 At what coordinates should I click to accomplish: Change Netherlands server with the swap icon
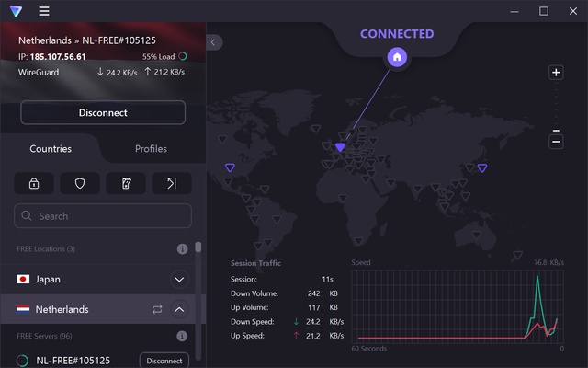(157, 309)
